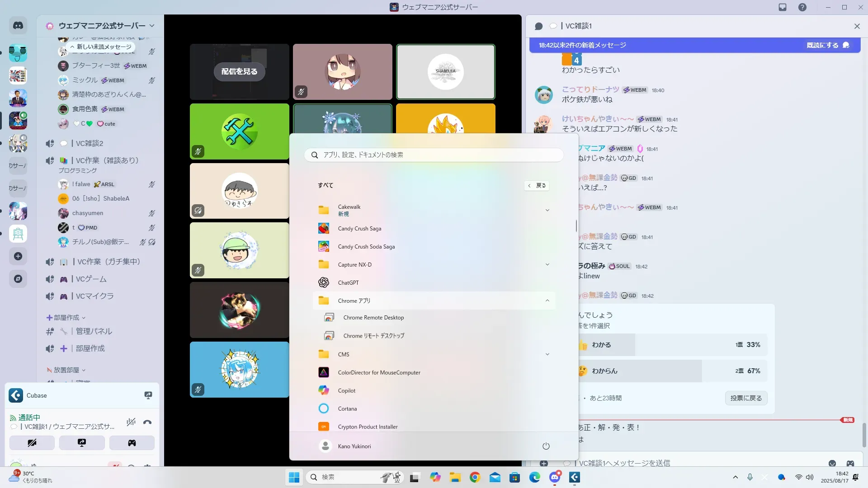Image resolution: width=868 pixels, height=488 pixels.
Task: Toggle the camera on button
Action: [x=32, y=443]
